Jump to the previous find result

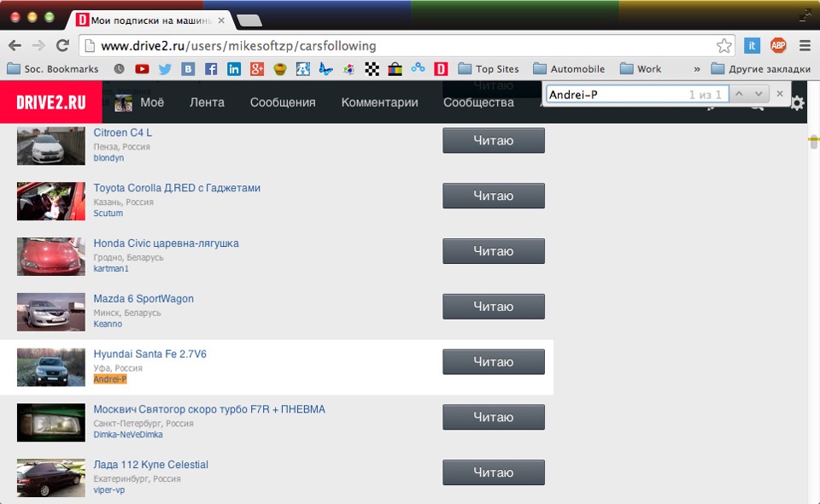click(739, 94)
